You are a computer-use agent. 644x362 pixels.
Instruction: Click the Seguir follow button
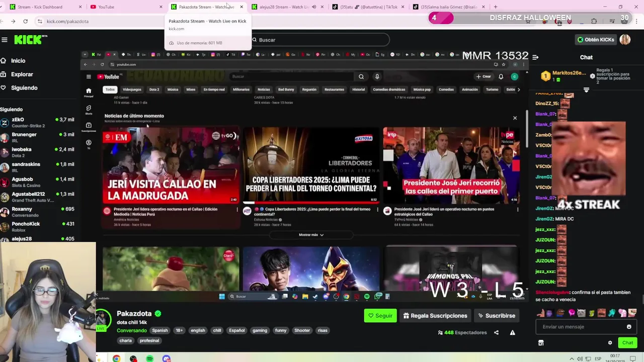click(x=380, y=316)
